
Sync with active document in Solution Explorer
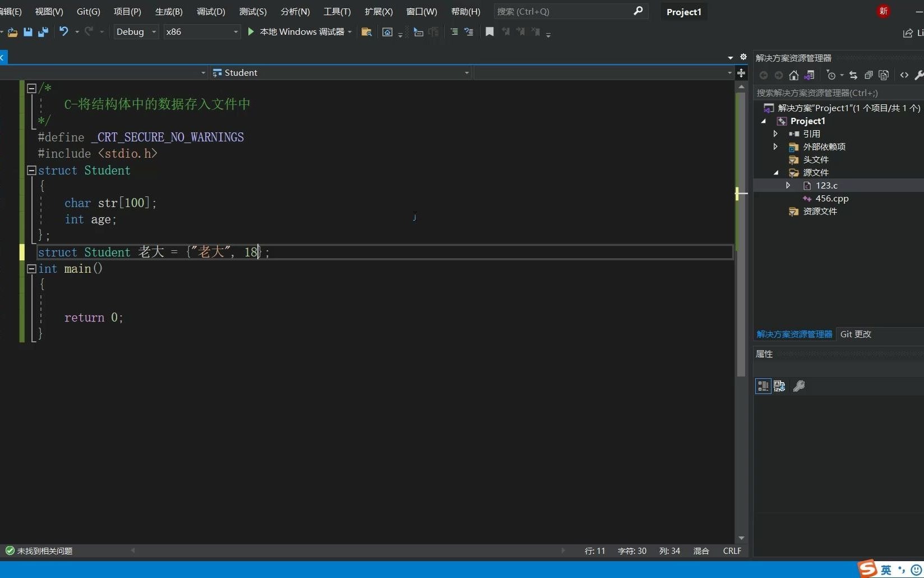click(853, 75)
